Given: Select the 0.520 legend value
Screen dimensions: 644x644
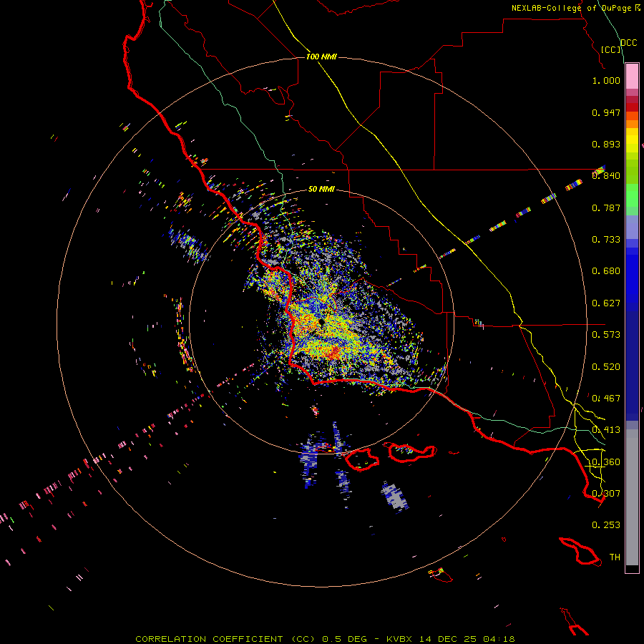Looking at the screenshot, I should pos(606,367).
